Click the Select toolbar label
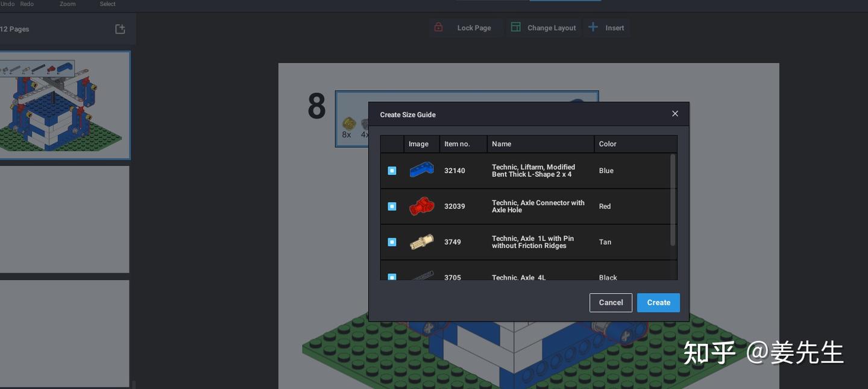The image size is (868, 389). point(108,4)
